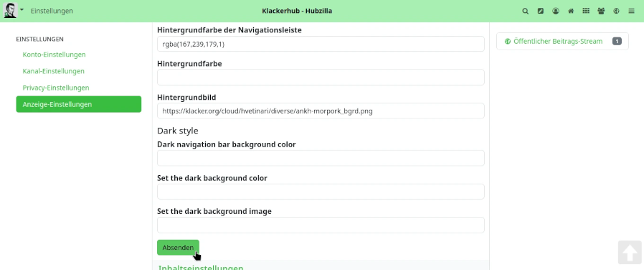Screen dimensions: 644x270
Task: Open the Öffentlicher Beitrags-Stream link
Action: coord(558,41)
